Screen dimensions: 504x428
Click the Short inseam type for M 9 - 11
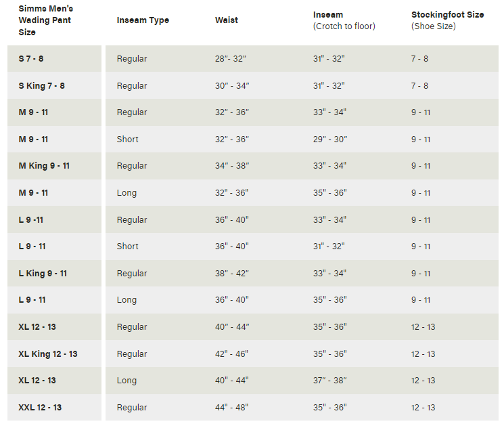pos(127,140)
